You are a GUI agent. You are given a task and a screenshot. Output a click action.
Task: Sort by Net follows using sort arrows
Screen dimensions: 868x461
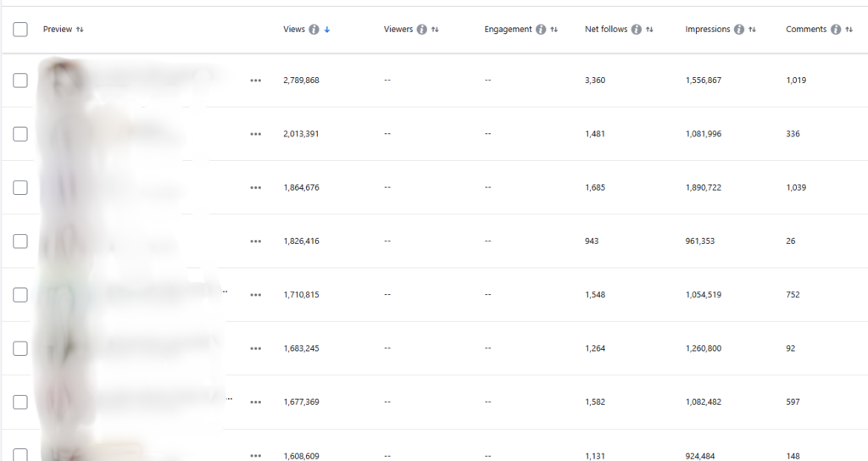[649, 30]
